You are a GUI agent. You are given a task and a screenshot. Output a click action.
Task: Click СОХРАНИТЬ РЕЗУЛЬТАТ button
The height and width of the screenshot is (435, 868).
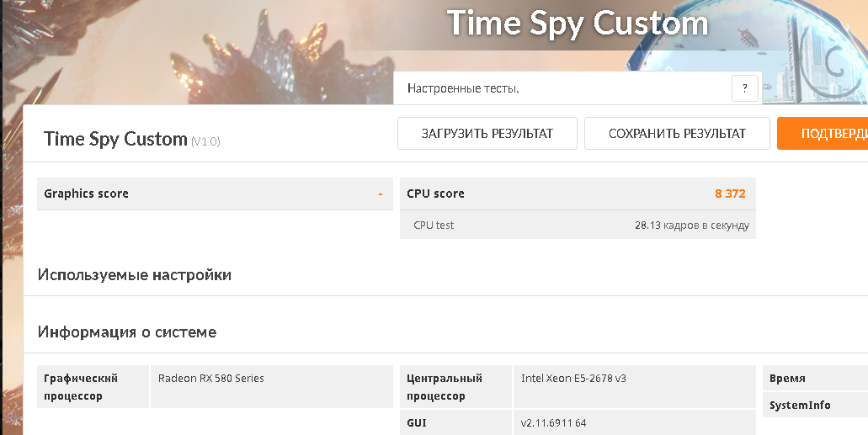(x=677, y=134)
